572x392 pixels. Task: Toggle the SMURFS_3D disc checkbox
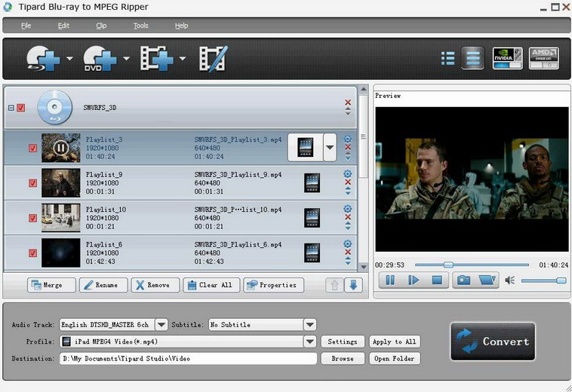(x=21, y=108)
